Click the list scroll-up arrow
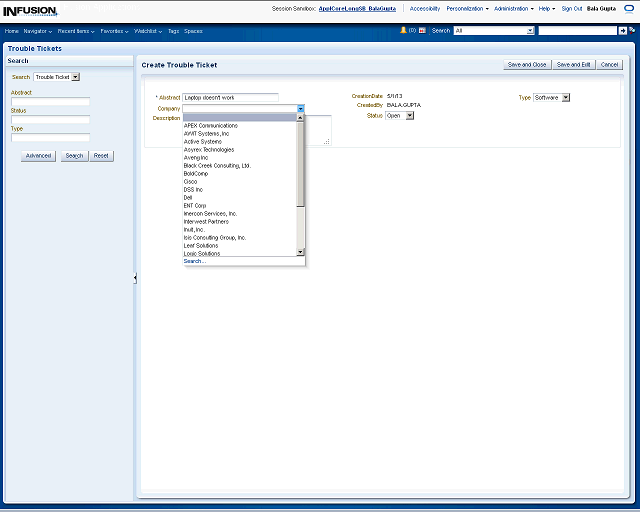Image resolution: width=640 pixels, height=512 pixels. click(x=300, y=119)
